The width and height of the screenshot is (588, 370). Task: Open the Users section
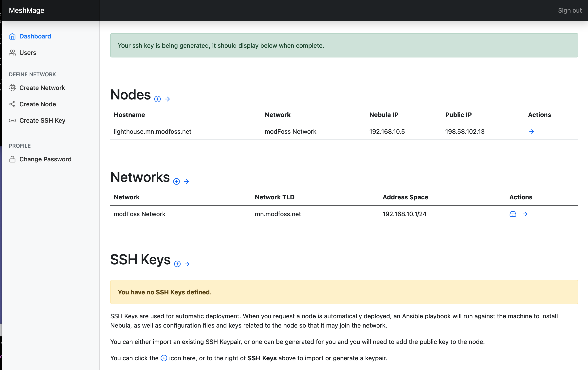point(28,52)
